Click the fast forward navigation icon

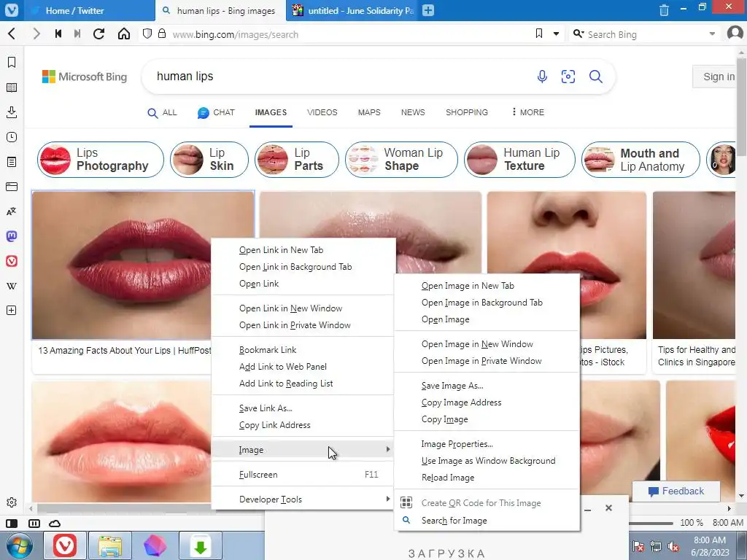click(x=77, y=34)
